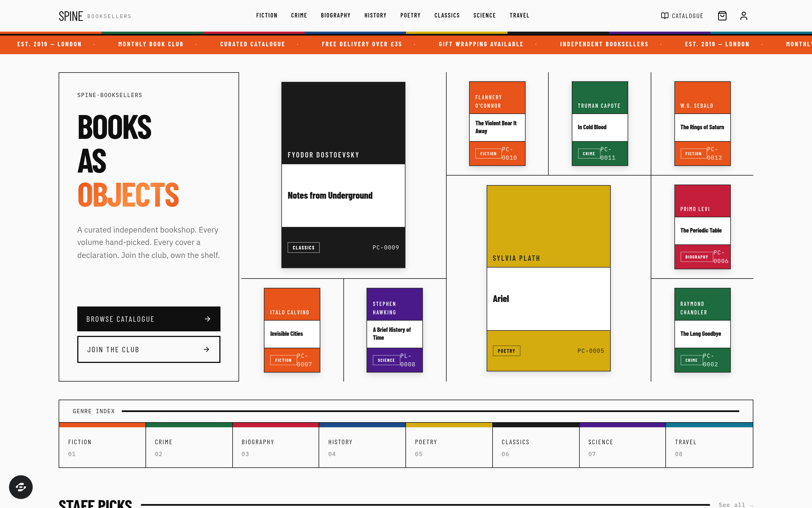The height and width of the screenshot is (508, 812).
Task: Click the "Genre Index" heading
Action: [x=94, y=411]
